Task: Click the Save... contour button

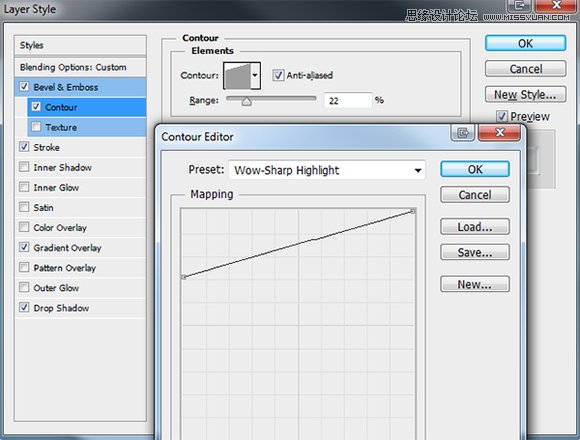Action: pos(475,252)
